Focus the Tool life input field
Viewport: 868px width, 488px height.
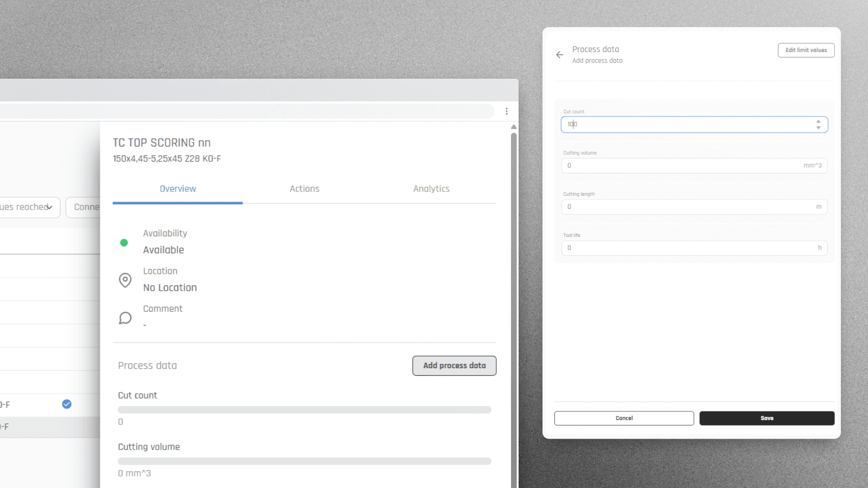click(x=694, y=248)
